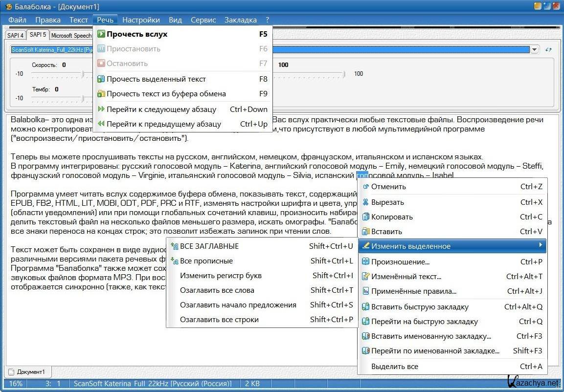Screen dimensions: 564x392
Task: Click Копировать in the context menu
Action: (x=392, y=217)
